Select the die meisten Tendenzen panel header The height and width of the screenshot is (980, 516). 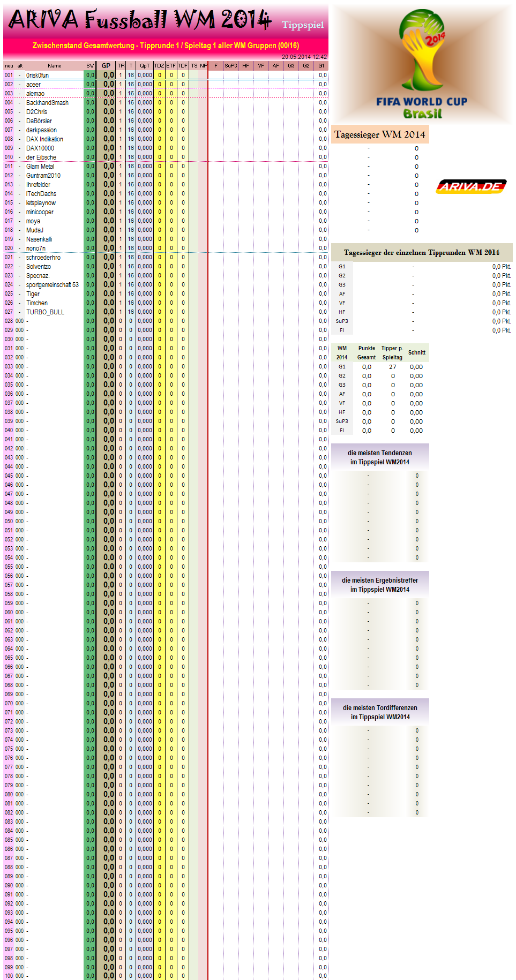click(x=379, y=457)
